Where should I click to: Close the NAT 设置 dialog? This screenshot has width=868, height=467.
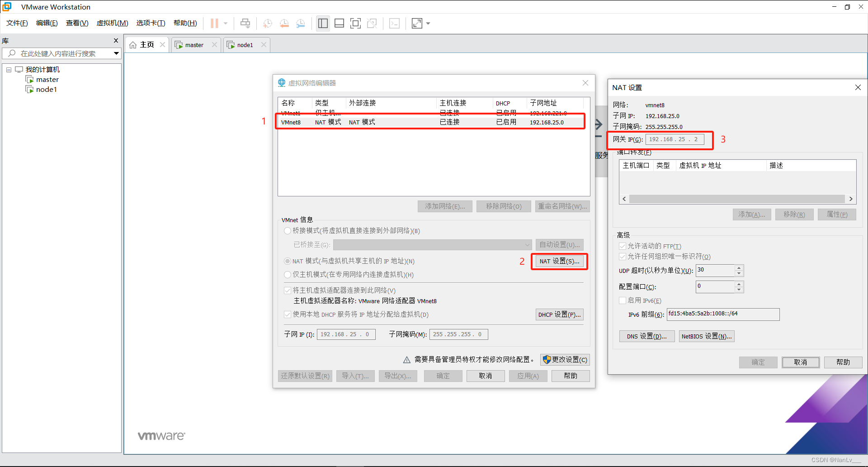tap(858, 87)
